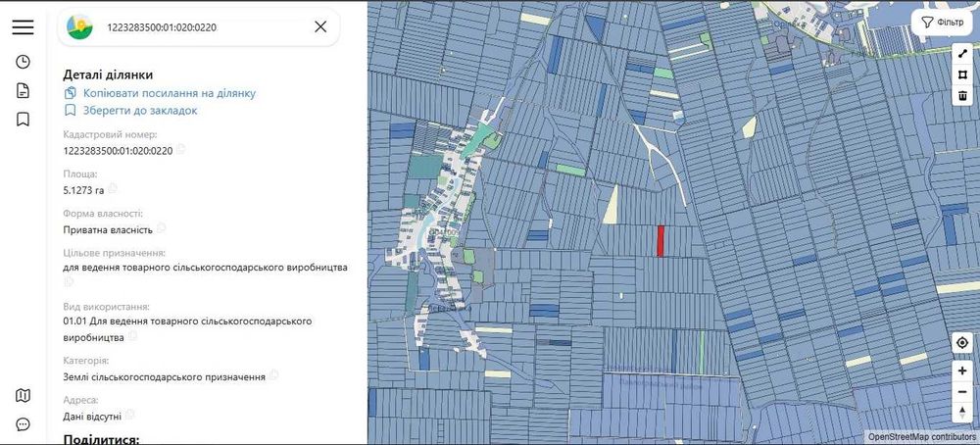Open the map layers icon in the sidebar

[x=23, y=395]
